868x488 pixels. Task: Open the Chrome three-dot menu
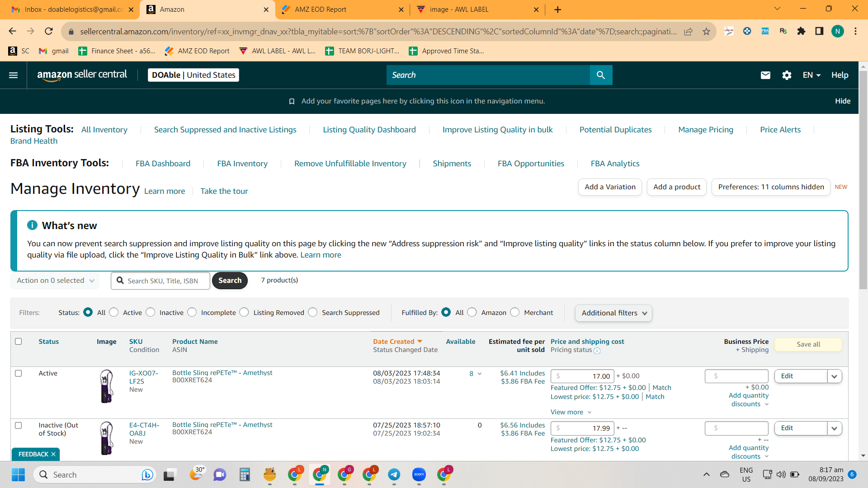(855, 31)
